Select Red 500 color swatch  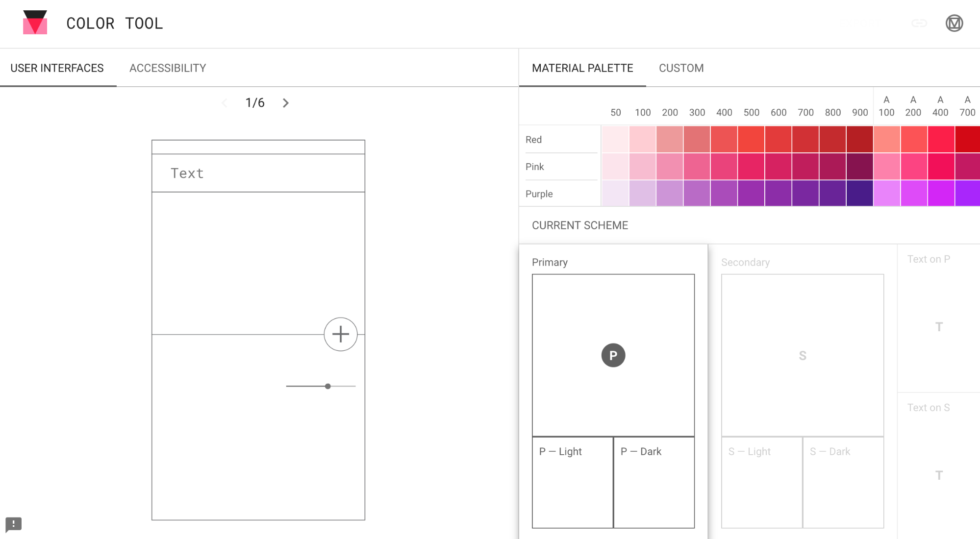[751, 139]
